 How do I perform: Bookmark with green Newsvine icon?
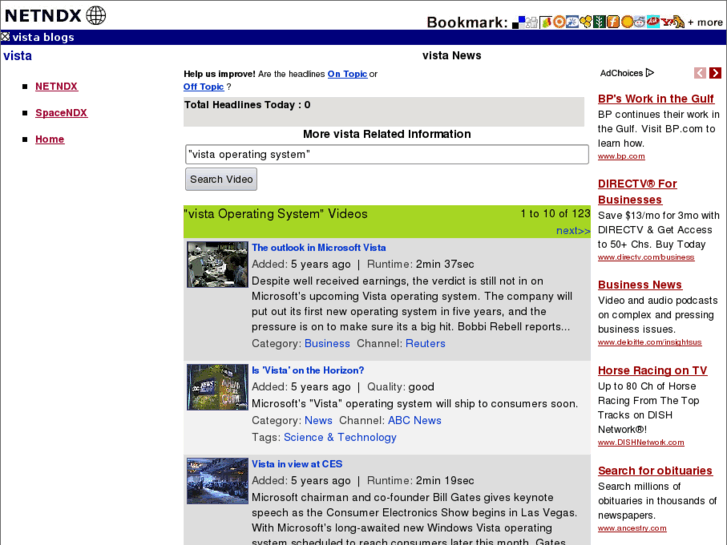[x=599, y=22]
